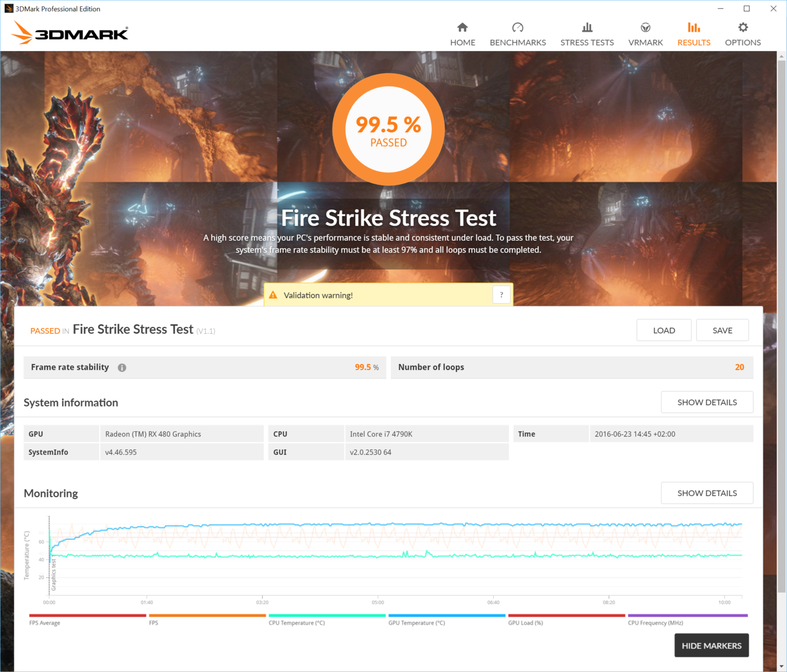Click the 3DMark title bar app icon
787x672 pixels.
(8, 8)
